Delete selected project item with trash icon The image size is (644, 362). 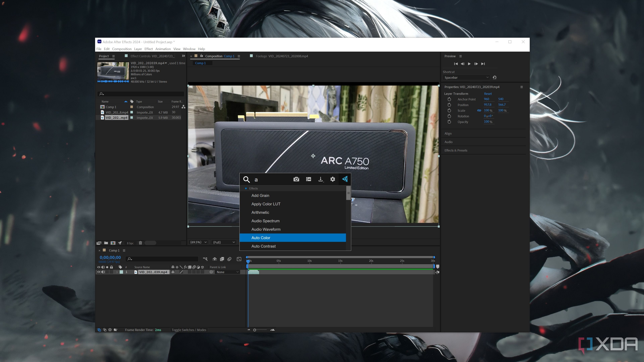(x=140, y=243)
